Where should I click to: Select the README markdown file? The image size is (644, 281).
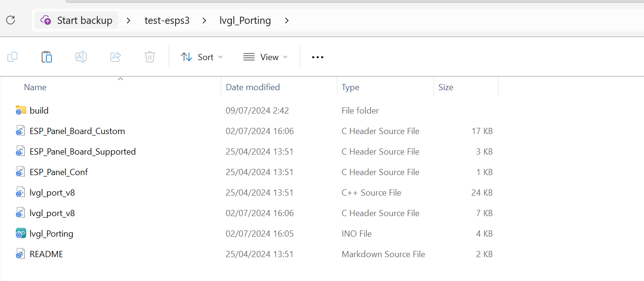[x=46, y=254]
